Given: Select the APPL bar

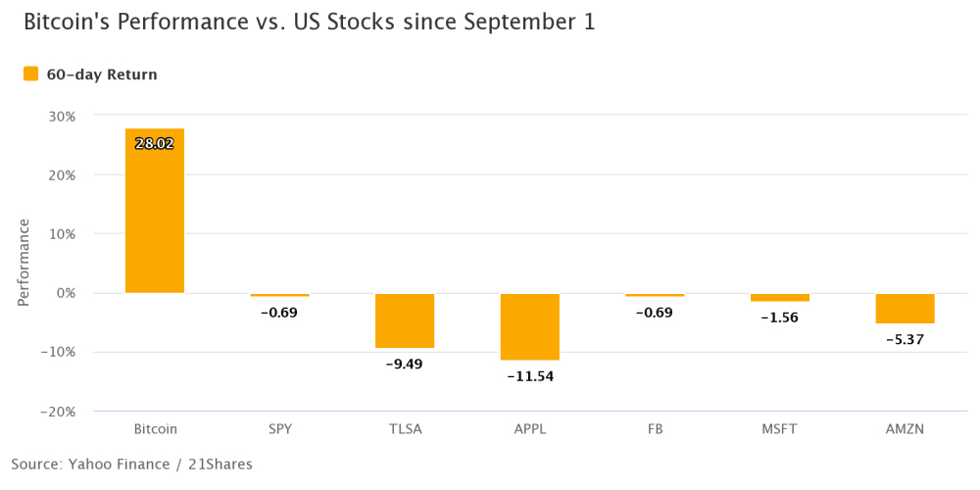Looking at the screenshot, I should point(530,326).
